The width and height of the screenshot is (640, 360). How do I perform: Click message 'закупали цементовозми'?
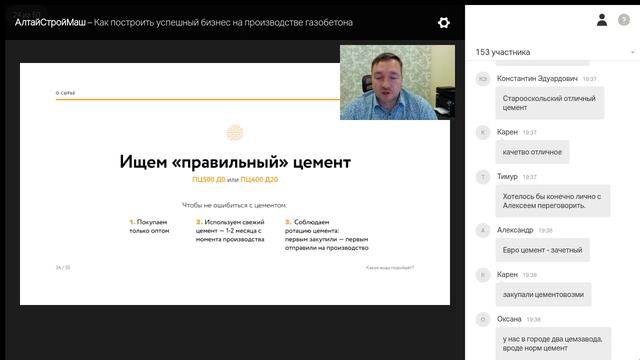[x=543, y=294]
